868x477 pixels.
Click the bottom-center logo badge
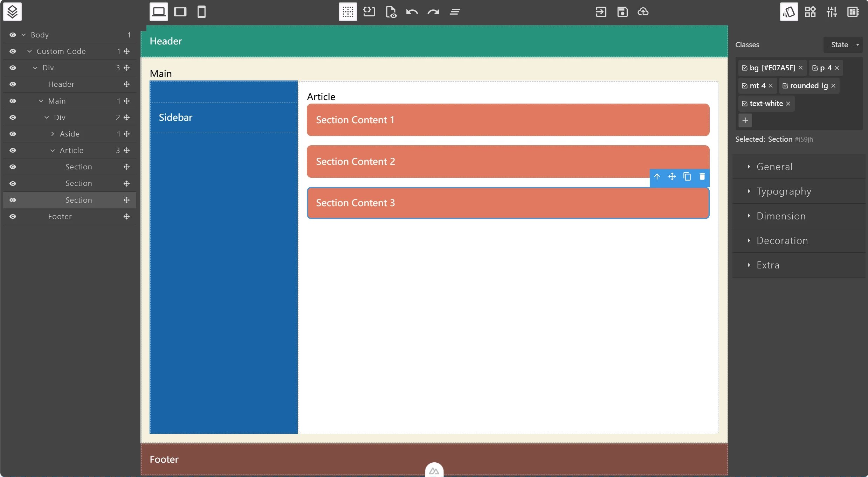pos(434,470)
